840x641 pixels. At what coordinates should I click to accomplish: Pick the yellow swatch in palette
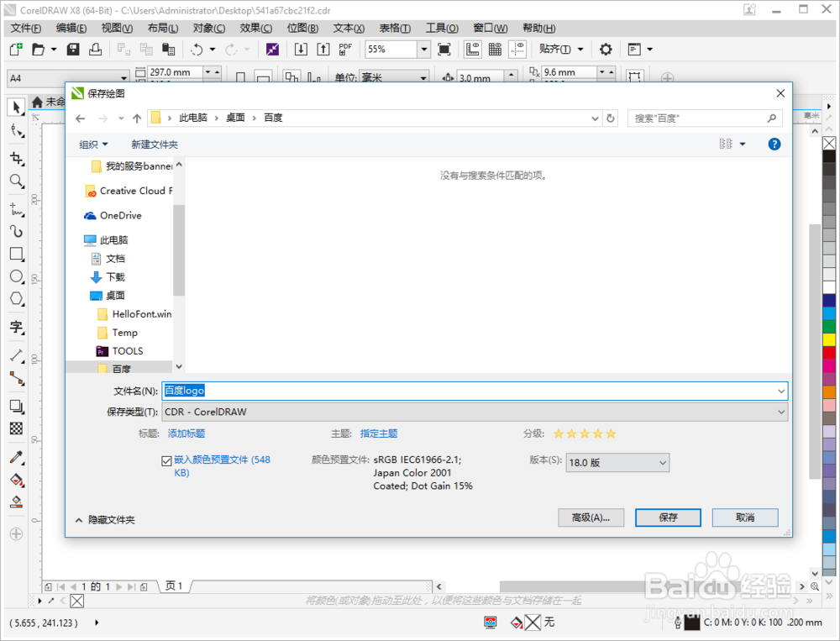829,339
